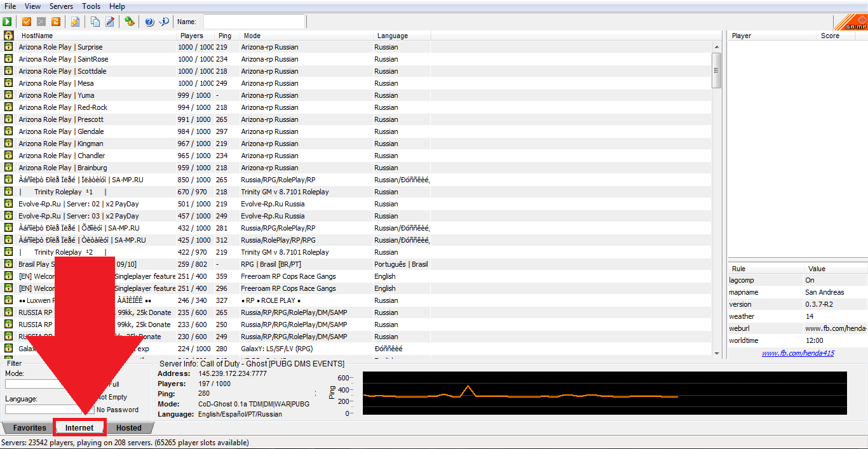Toggle the Full filter option
The image size is (868, 449).
coord(114,384)
